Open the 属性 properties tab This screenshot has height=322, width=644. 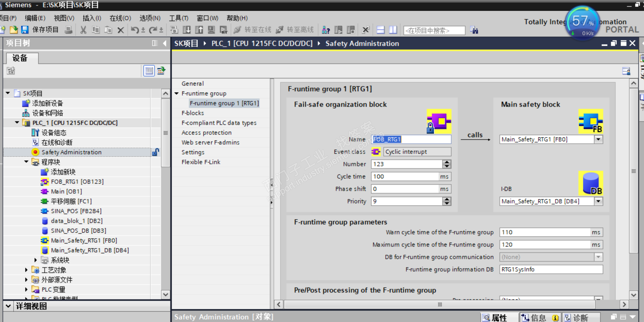coord(499,318)
